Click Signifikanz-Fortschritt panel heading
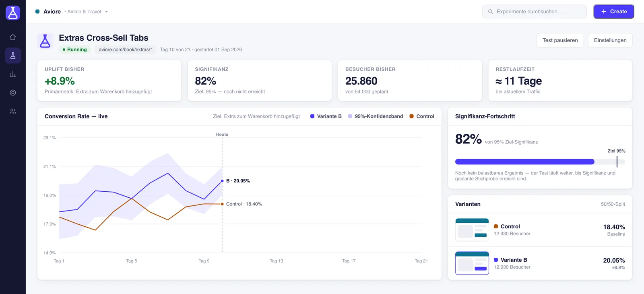Image resolution: width=644 pixels, height=294 pixels. (485, 116)
